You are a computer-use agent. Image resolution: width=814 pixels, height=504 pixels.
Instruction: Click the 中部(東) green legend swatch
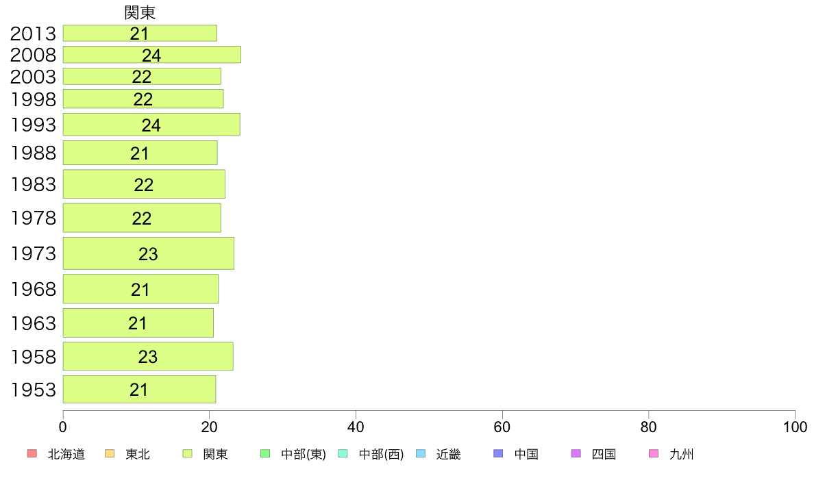[264, 453]
